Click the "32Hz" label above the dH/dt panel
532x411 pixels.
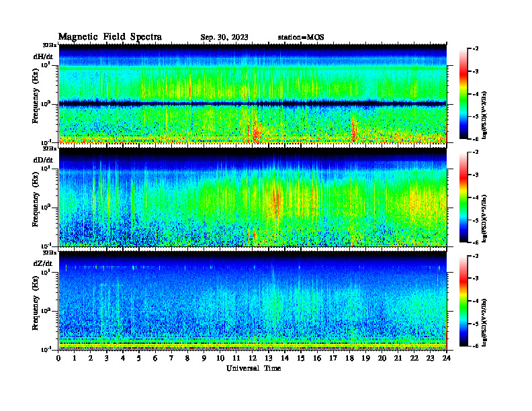tap(50, 45)
